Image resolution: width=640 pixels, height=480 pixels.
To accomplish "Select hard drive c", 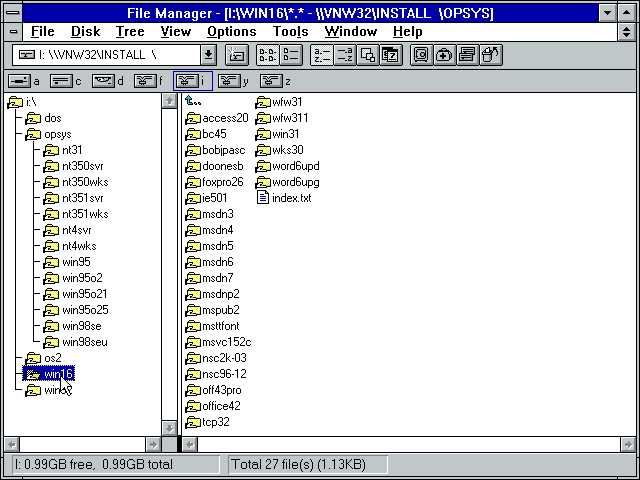I will [x=66, y=81].
